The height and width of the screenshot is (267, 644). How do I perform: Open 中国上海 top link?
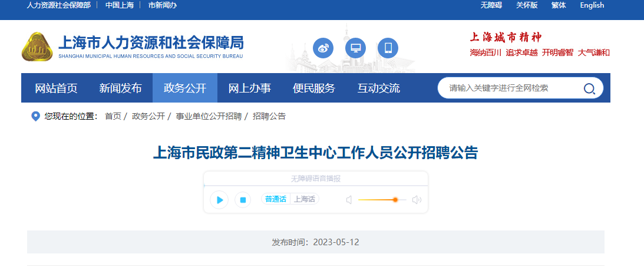click(120, 5)
